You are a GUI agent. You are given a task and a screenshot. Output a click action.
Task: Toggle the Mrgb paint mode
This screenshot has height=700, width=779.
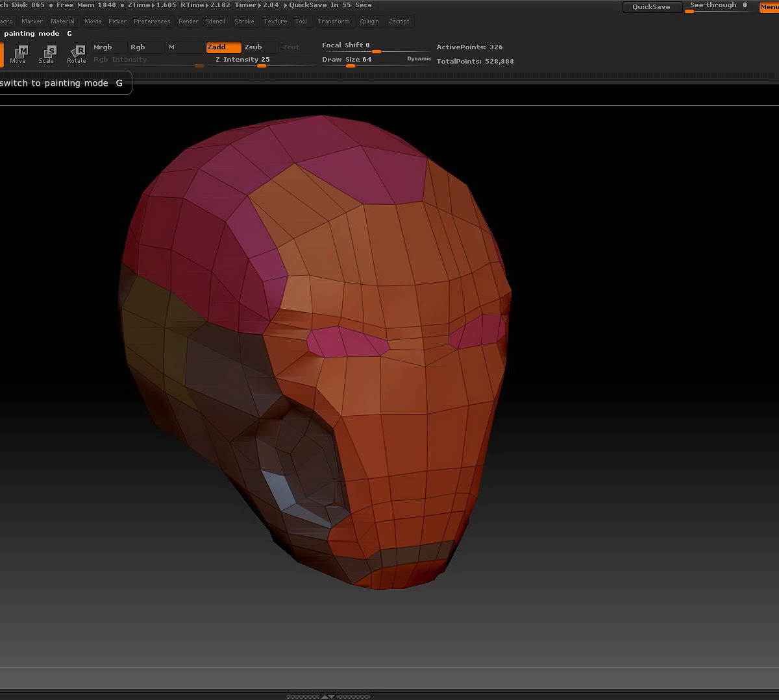pos(108,47)
